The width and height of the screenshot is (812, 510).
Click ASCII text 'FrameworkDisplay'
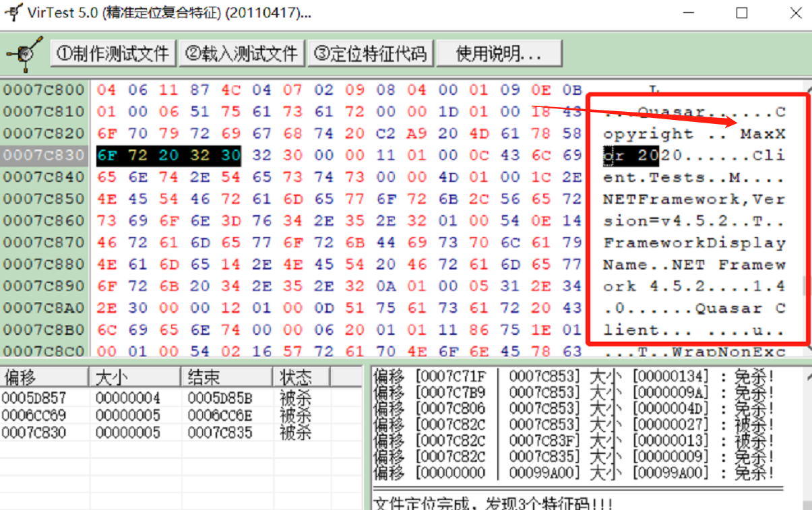694,243
